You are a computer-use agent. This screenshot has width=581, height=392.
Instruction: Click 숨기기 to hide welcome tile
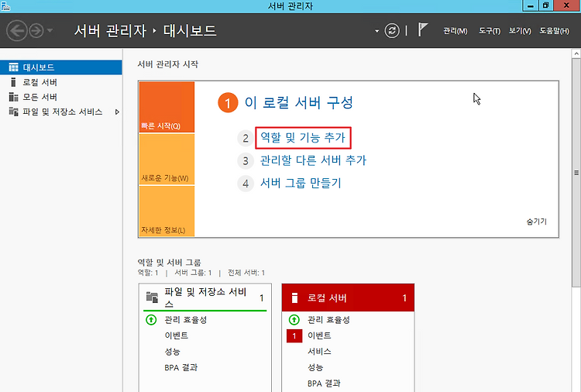[536, 222]
